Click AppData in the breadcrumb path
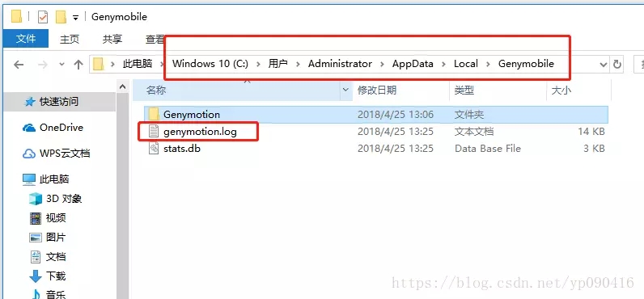This screenshot has height=299, width=644. pos(413,64)
